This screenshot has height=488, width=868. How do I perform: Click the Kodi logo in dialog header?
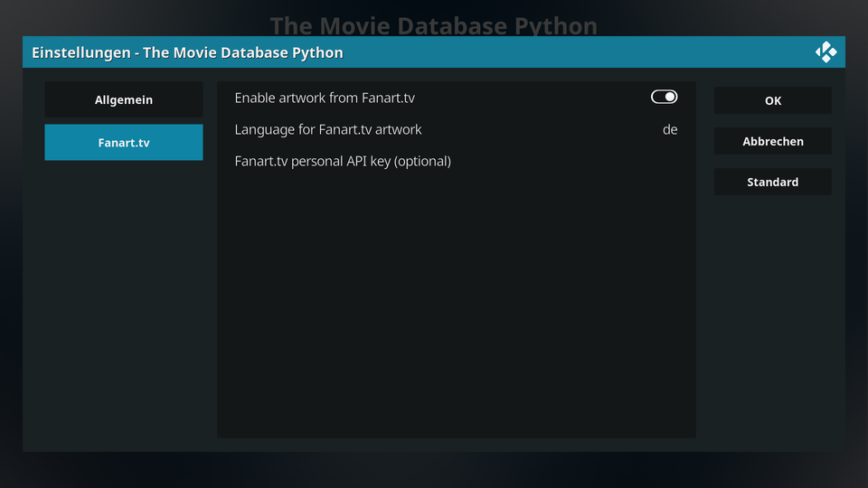[x=826, y=52]
